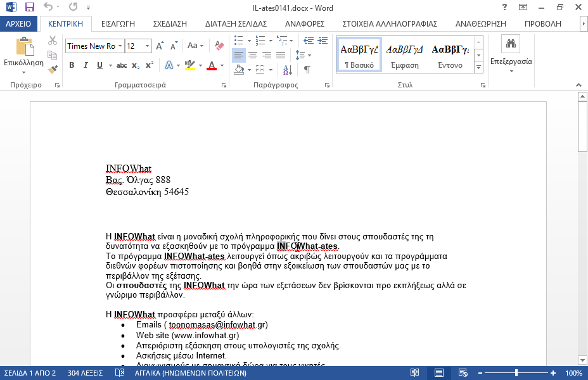The width and height of the screenshot is (588, 380).
Task: Toggle italic formatting
Action: coord(86,65)
